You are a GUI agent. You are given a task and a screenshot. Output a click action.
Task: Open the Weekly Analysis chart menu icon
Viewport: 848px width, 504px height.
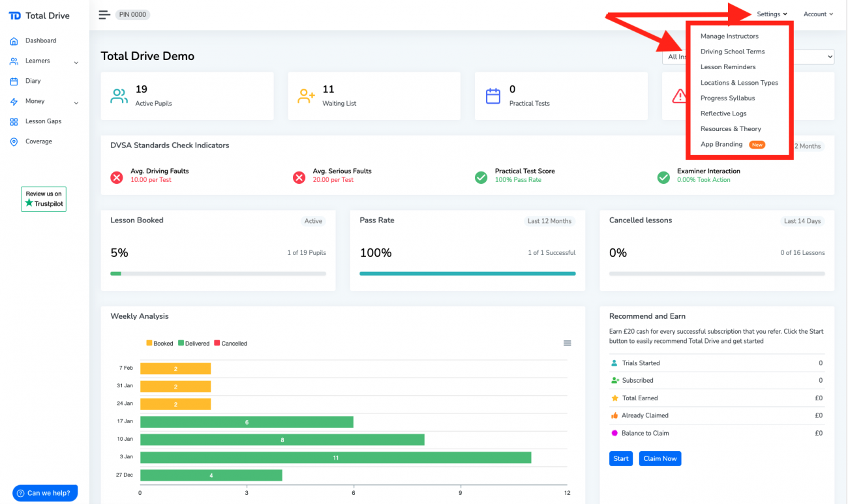pos(567,343)
